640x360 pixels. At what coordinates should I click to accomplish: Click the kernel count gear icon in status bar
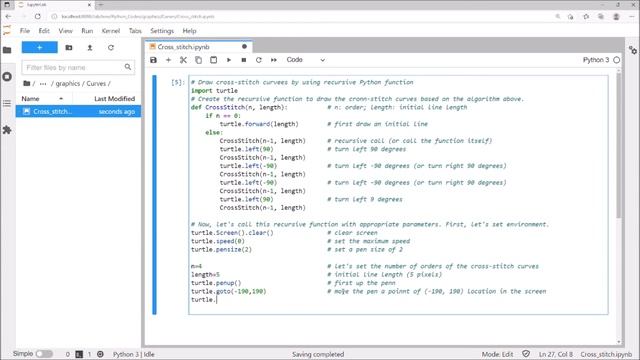(100, 354)
